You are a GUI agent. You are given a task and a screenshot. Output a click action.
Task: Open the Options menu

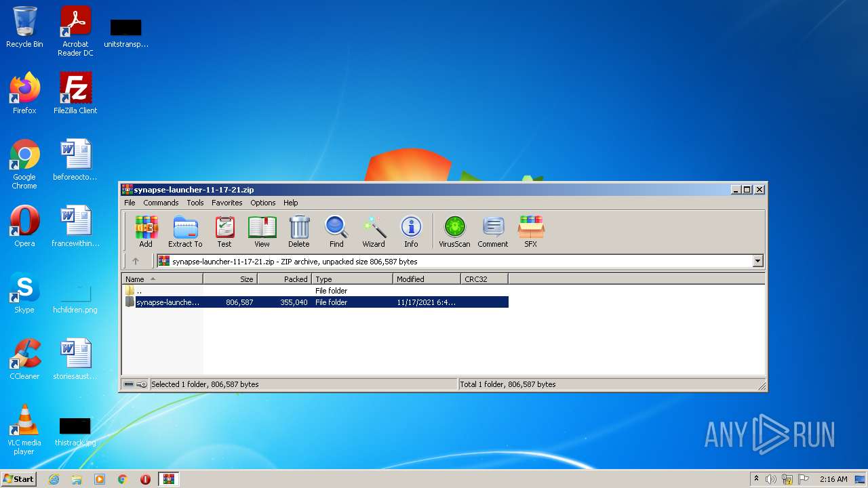pos(263,203)
